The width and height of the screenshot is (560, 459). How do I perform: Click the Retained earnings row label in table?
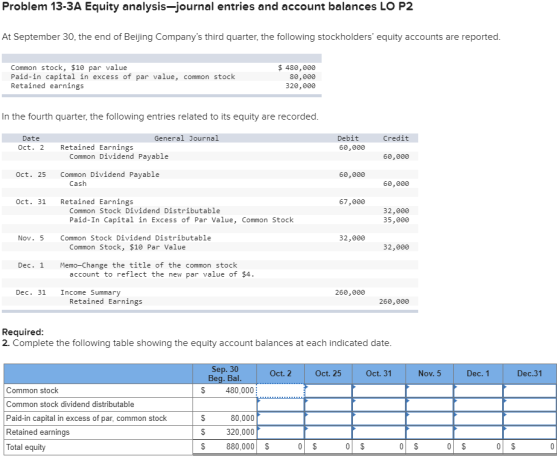38,432
